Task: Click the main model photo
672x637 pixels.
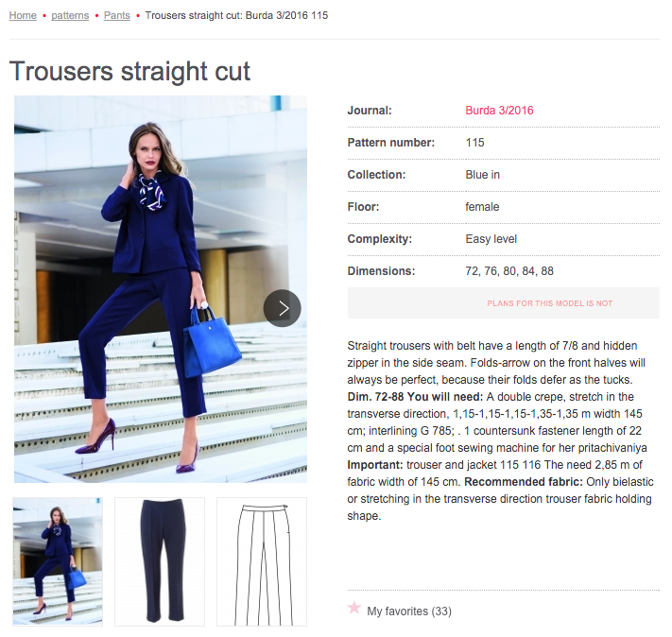Action: [161, 289]
